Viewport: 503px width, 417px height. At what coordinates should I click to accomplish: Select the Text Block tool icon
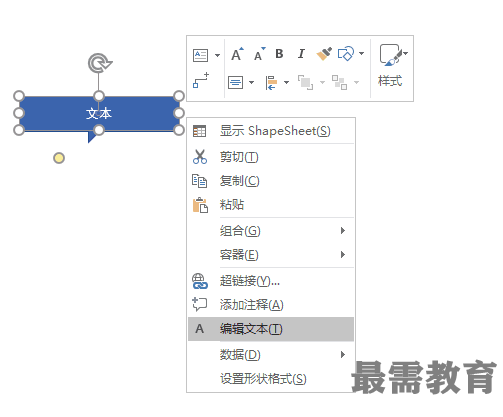(x=200, y=55)
